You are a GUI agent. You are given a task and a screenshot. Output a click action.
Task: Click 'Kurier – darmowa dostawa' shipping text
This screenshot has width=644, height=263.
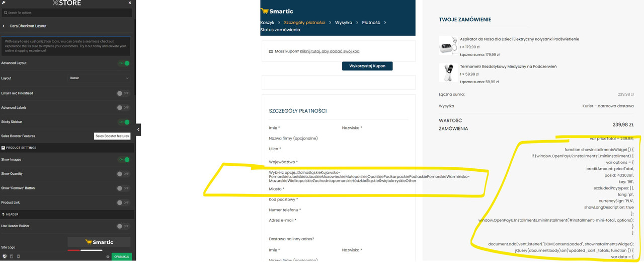tap(608, 106)
